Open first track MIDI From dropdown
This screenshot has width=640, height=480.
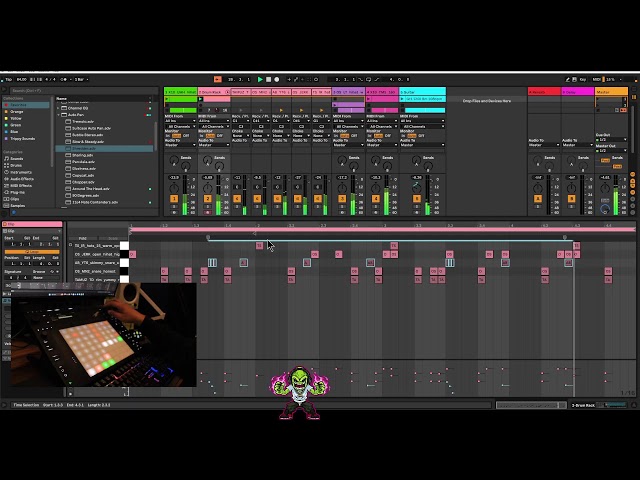tap(179, 121)
